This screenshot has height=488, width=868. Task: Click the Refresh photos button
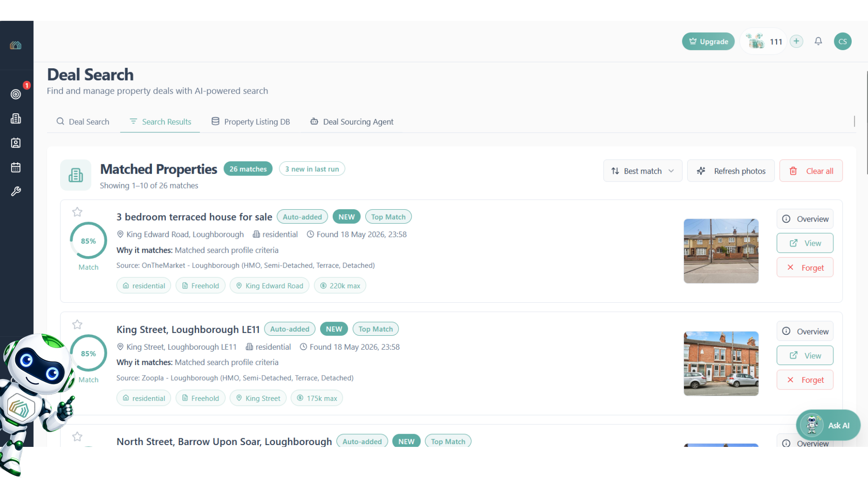coord(731,171)
